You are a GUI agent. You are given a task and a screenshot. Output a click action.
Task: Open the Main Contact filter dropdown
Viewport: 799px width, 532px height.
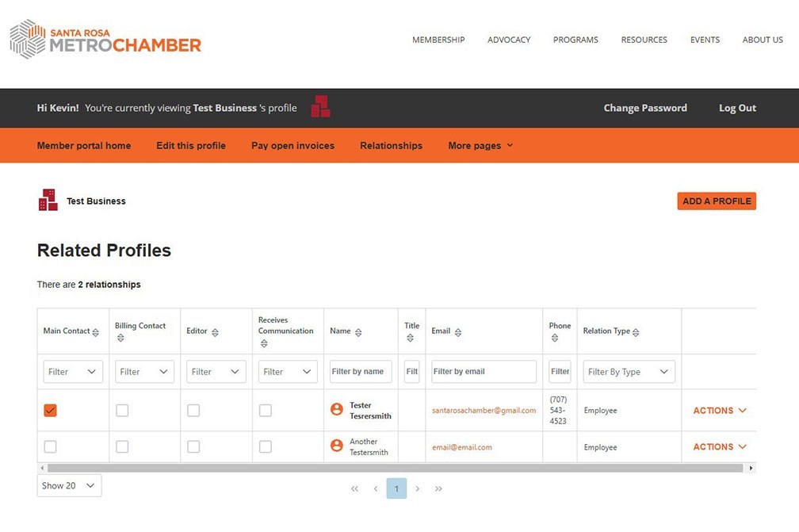click(x=73, y=372)
